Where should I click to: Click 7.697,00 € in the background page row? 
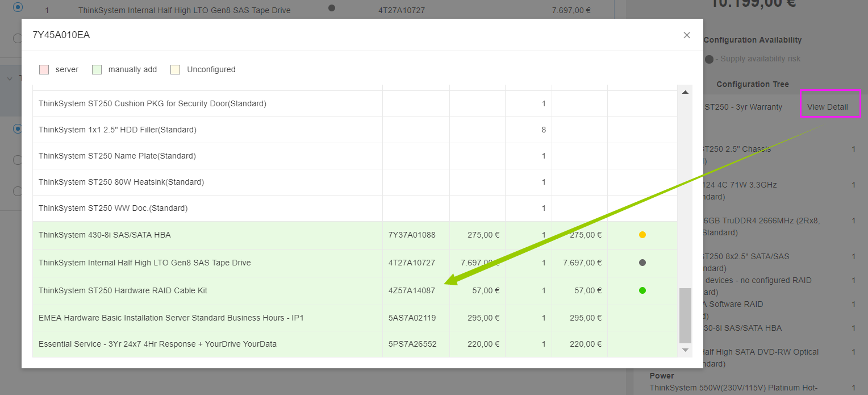[571, 10]
